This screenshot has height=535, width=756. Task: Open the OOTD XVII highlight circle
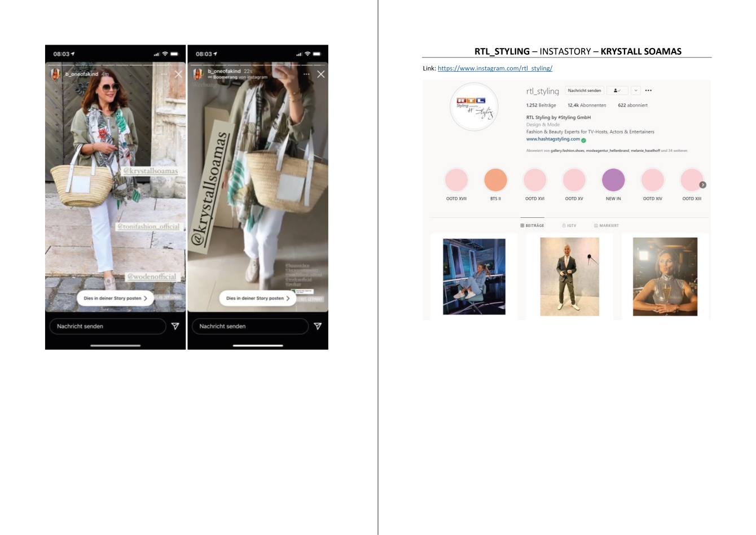pyautogui.click(x=456, y=181)
